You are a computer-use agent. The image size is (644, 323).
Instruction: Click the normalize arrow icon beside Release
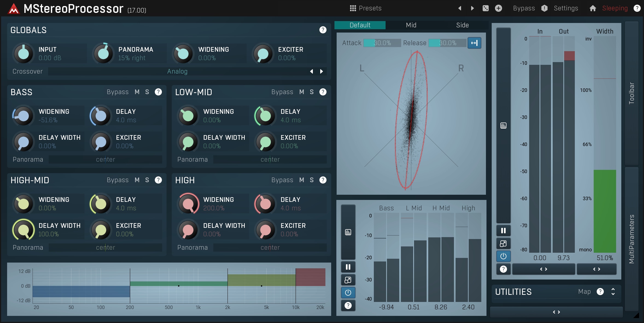[474, 43]
